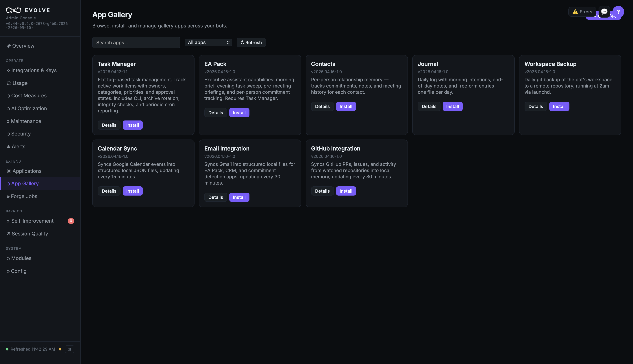Click the App Gallery page heading
This screenshot has width=633, height=364.
(x=112, y=14)
